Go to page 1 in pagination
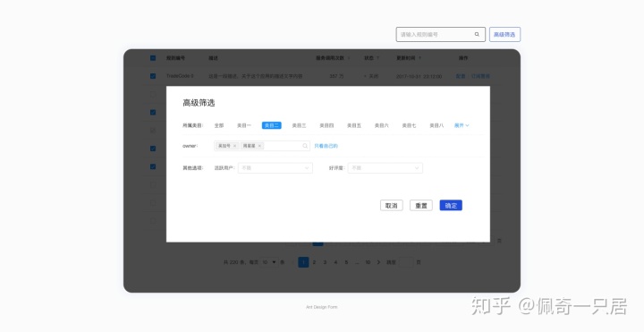 coord(303,262)
